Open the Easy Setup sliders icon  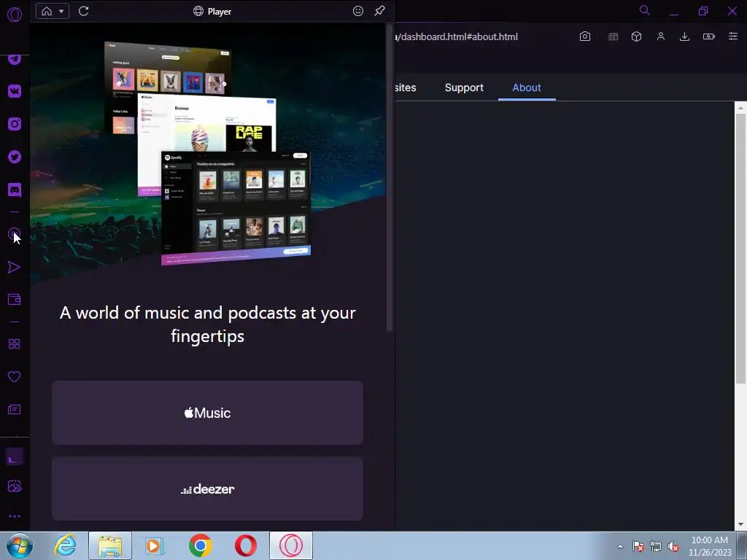coord(733,36)
